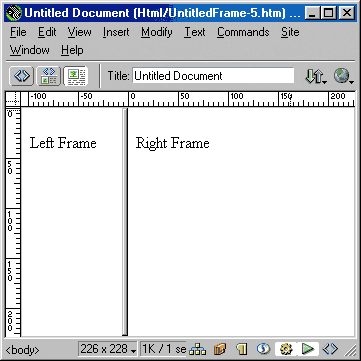Screen dimensions: 361x361
Task: Click the Site map launcher icon
Action: [198, 349]
